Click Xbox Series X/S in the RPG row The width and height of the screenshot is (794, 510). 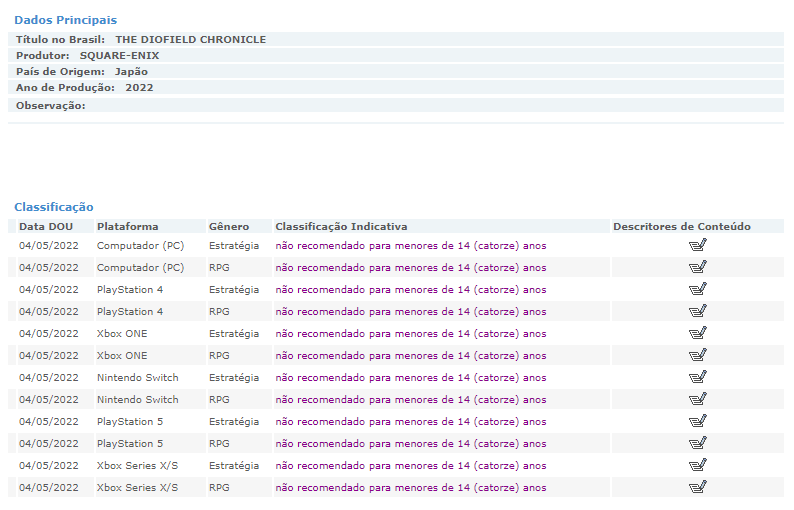point(138,488)
